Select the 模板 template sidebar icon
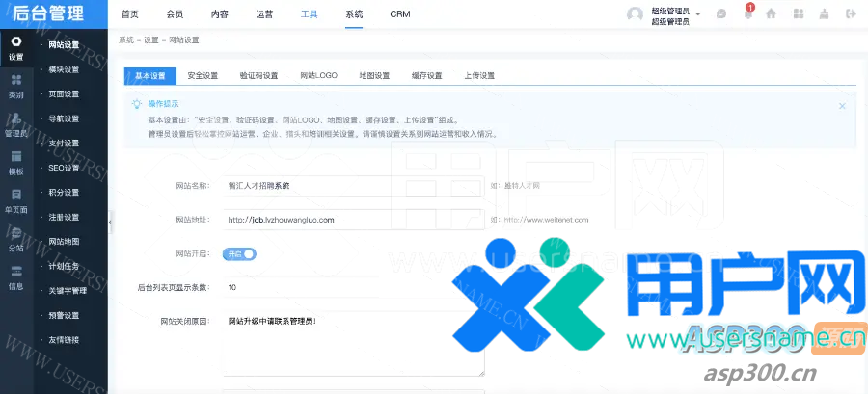The width and height of the screenshot is (868, 394). pos(15,163)
